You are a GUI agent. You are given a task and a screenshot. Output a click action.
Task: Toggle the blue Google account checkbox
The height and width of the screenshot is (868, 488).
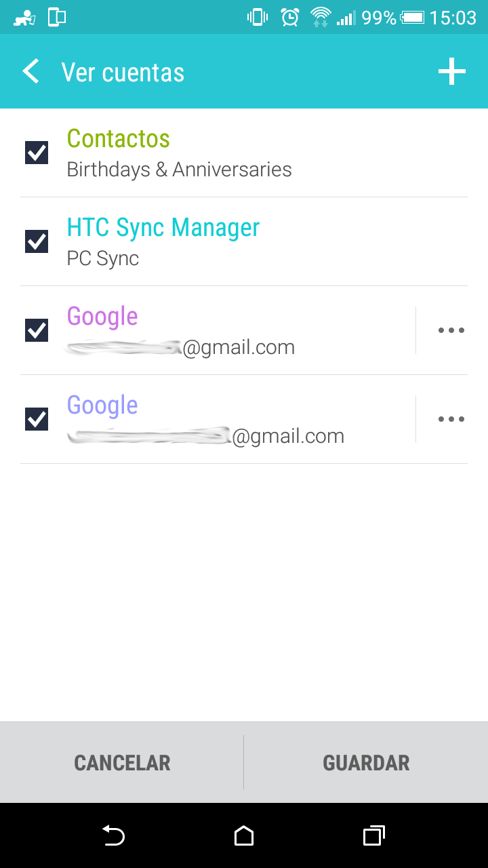(37, 419)
